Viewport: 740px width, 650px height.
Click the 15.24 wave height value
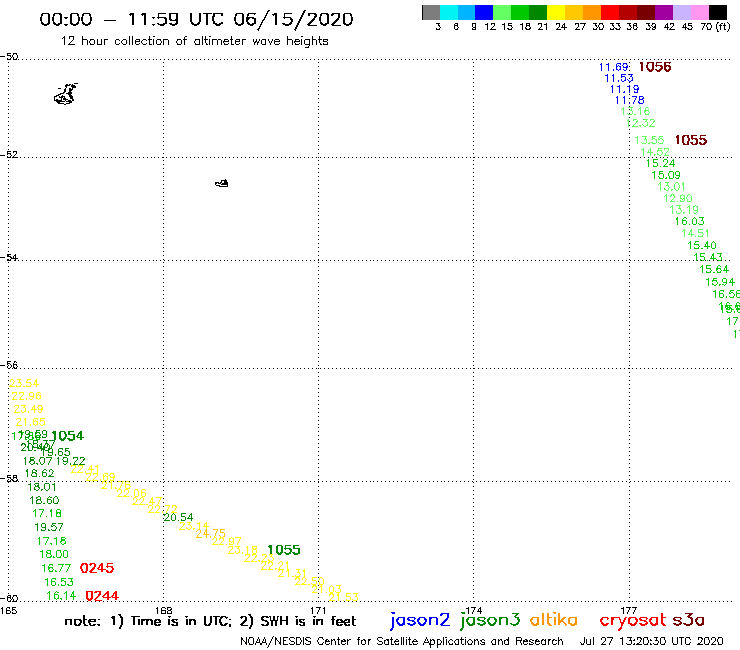coord(660,163)
